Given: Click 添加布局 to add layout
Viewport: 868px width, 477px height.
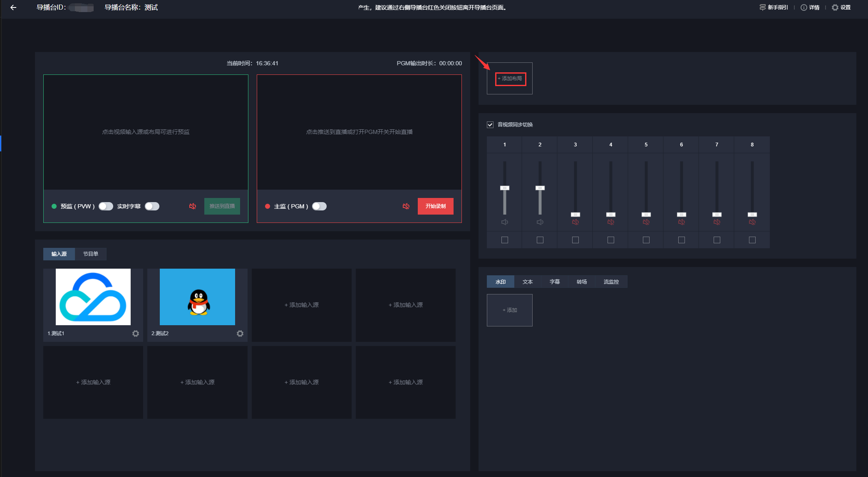Looking at the screenshot, I should pos(510,79).
